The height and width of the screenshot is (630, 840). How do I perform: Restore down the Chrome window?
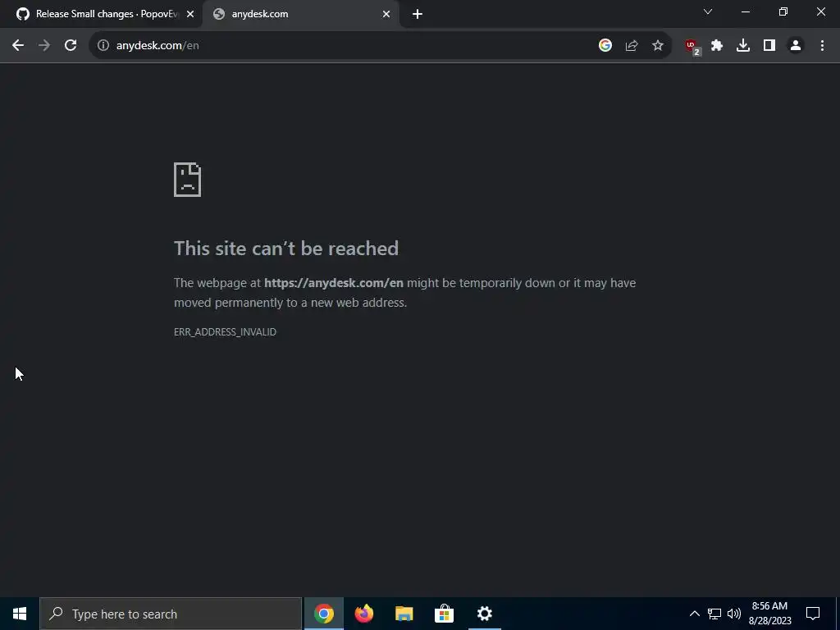coord(783,11)
